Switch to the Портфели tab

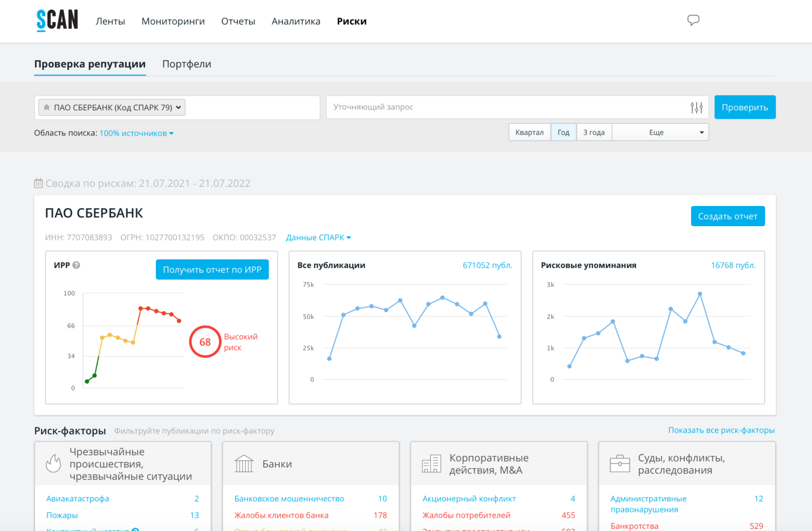coord(187,64)
